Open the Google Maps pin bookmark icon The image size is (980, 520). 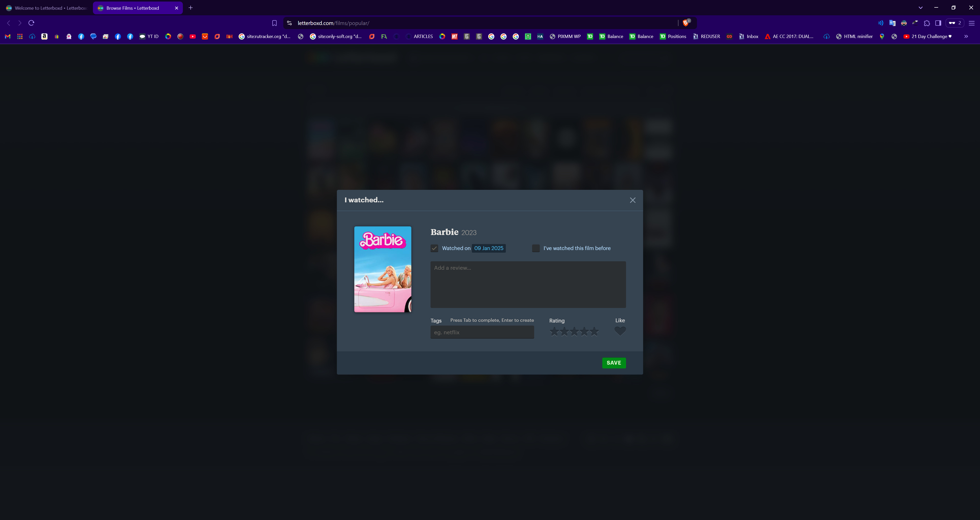coord(882,36)
